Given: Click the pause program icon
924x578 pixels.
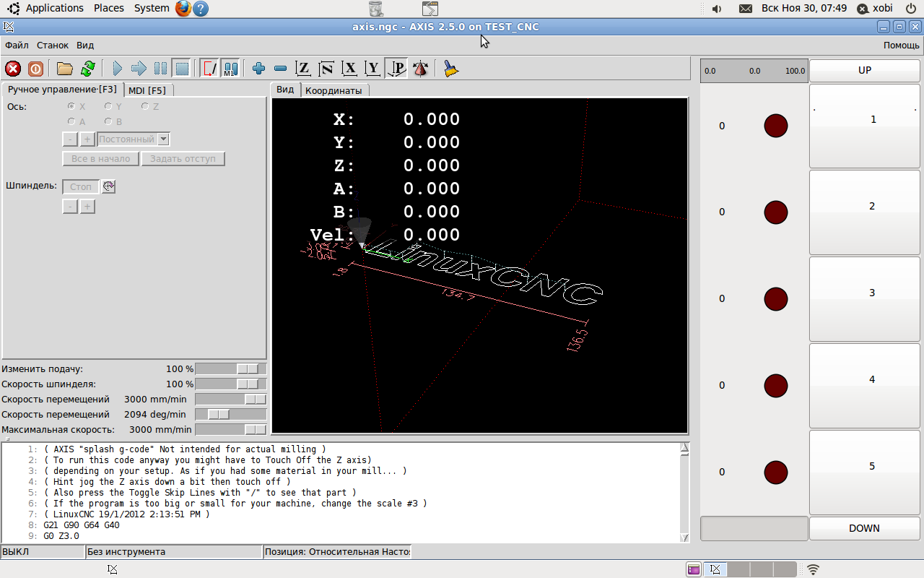Looking at the screenshot, I should 160,69.
